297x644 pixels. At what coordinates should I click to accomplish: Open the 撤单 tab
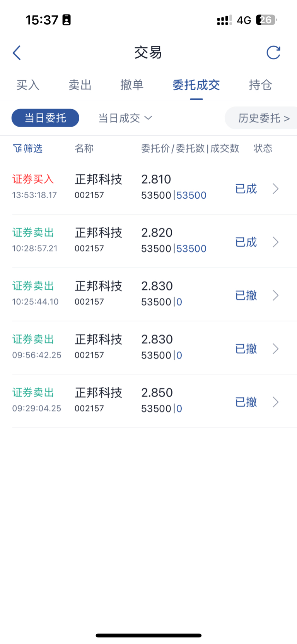(x=132, y=85)
